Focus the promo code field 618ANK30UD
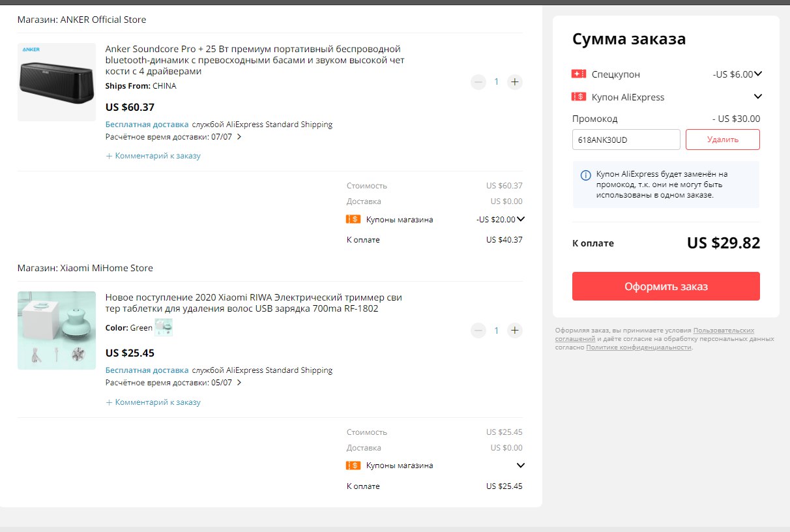Image resolution: width=790 pixels, height=532 pixels. click(x=626, y=140)
